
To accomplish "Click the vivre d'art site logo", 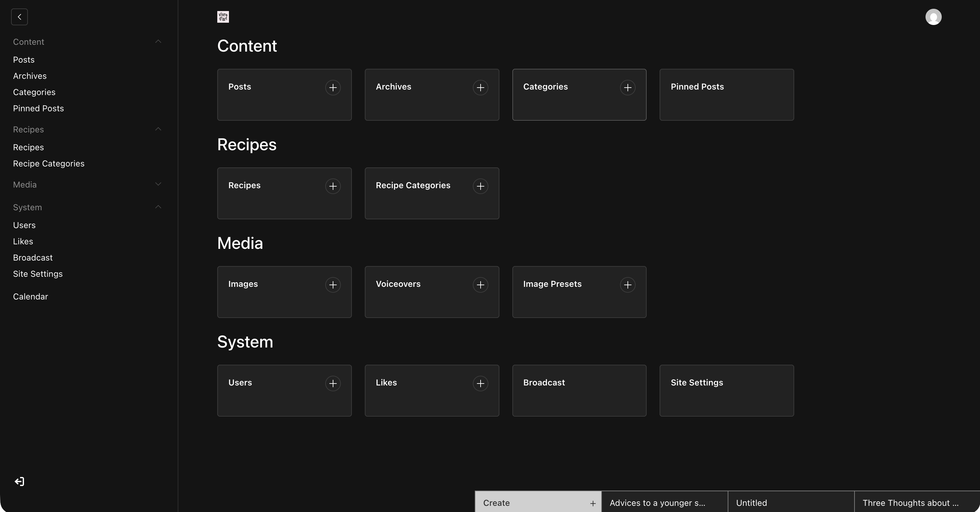I will point(223,17).
